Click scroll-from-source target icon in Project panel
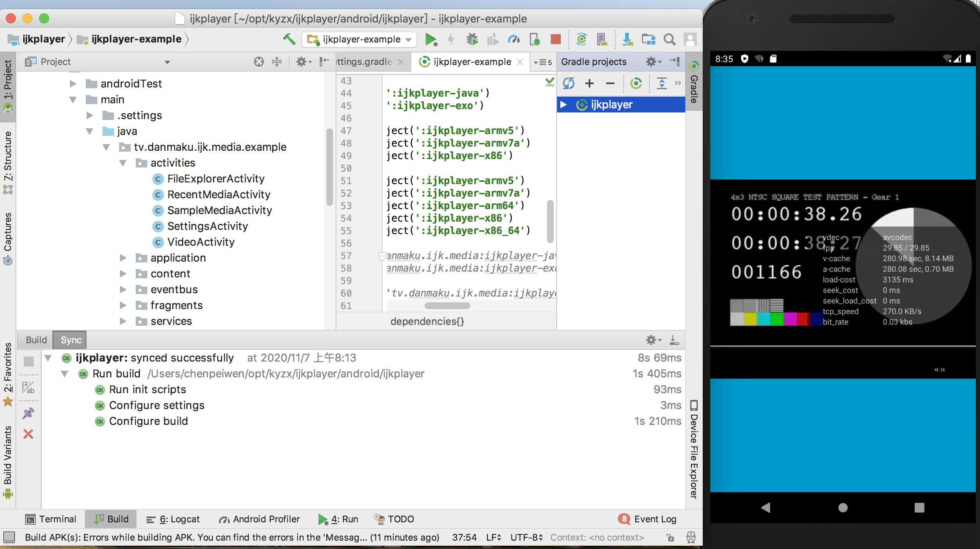Image resolution: width=980 pixels, height=549 pixels. click(259, 62)
